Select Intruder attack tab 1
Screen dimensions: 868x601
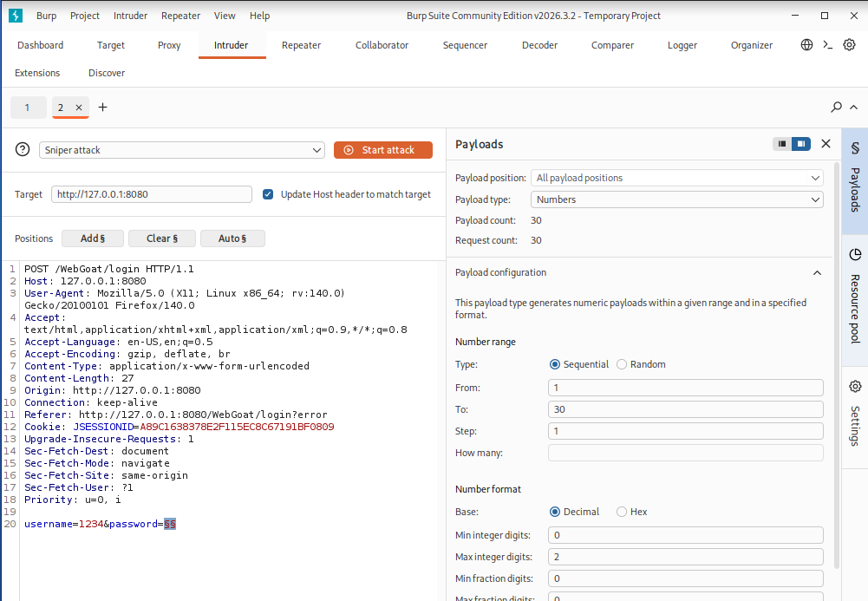[27, 108]
